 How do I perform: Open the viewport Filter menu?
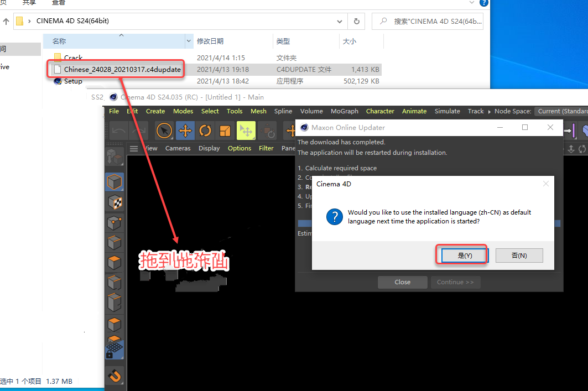click(x=266, y=148)
